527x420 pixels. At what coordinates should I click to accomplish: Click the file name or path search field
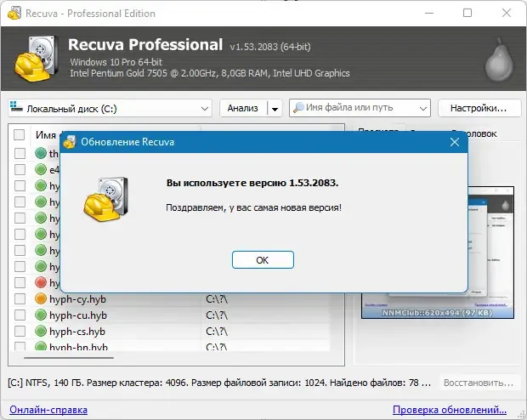pyautogui.click(x=360, y=108)
